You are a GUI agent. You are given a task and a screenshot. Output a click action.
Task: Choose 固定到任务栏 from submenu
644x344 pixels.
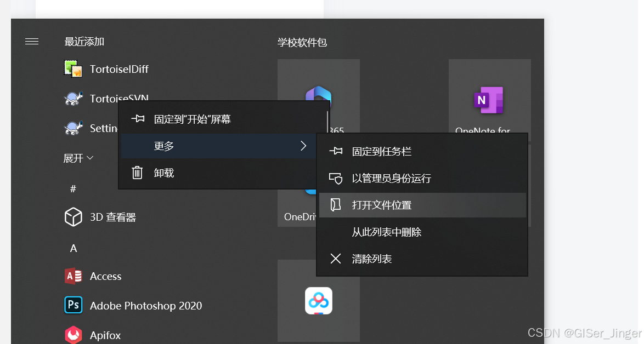422,151
